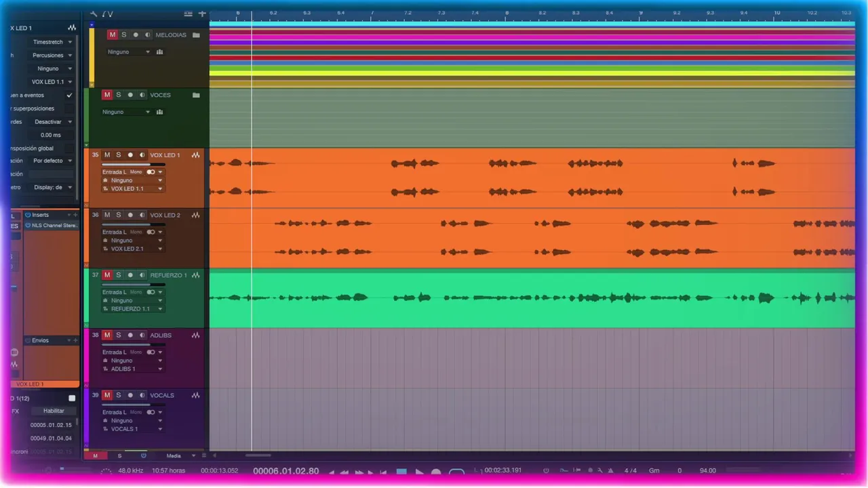Open instrument icon next to VOCES Ninguno
868x488 pixels.
(160, 112)
